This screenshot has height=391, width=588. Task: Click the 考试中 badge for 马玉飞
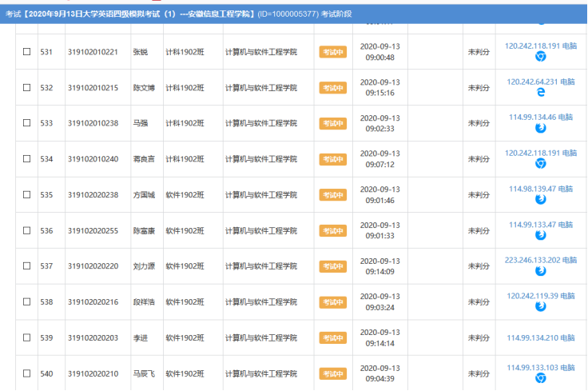pos(332,373)
